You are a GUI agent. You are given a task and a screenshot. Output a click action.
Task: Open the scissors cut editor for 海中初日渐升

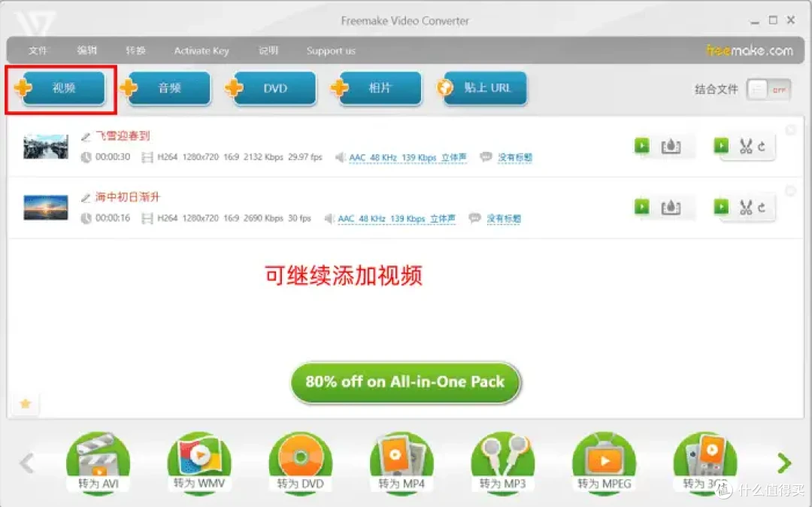point(746,208)
